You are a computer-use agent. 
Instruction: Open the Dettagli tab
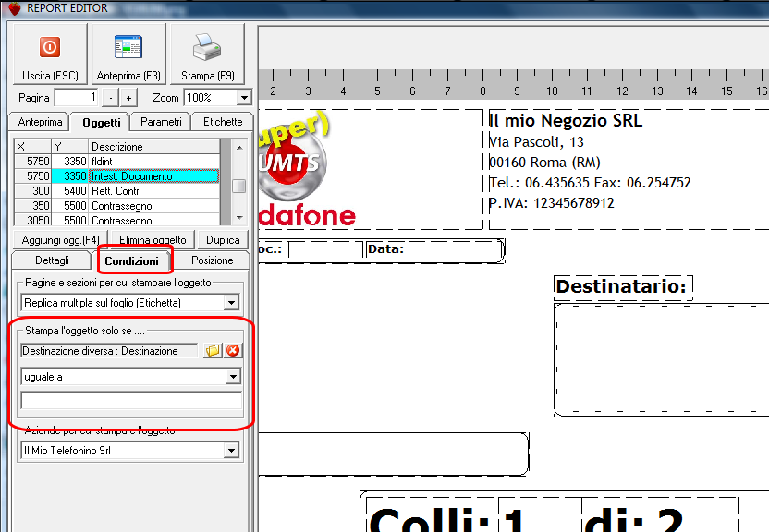pyautogui.click(x=52, y=260)
